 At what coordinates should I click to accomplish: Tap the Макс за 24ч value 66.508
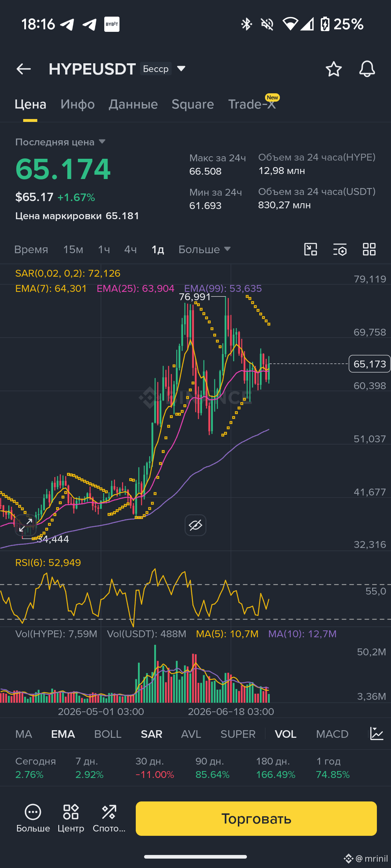pyautogui.click(x=205, y=171)
